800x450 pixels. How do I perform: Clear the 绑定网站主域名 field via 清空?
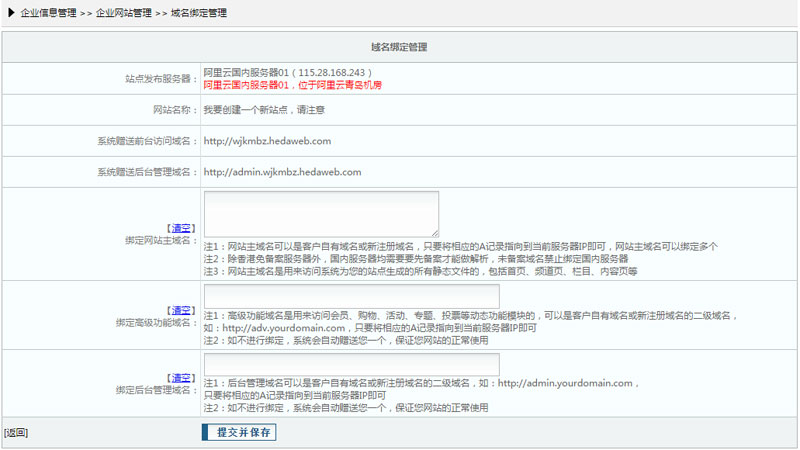[181, 228]
